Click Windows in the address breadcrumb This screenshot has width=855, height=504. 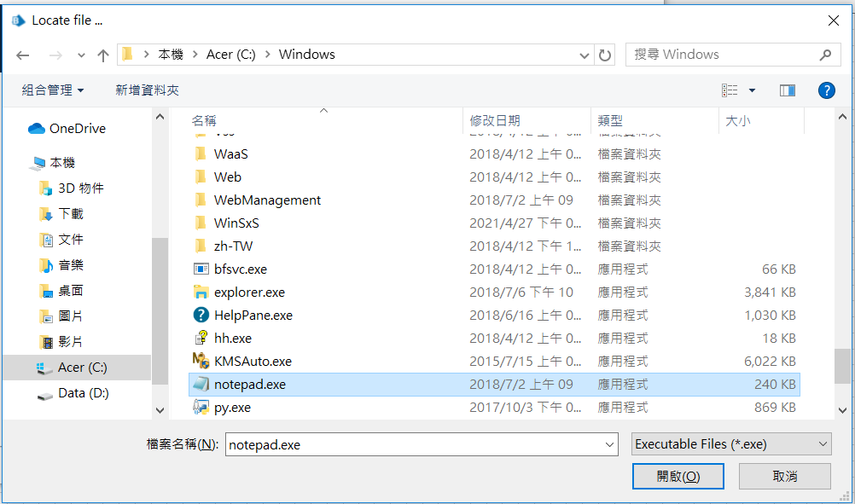pyautogui.click(x=307, y=55)
